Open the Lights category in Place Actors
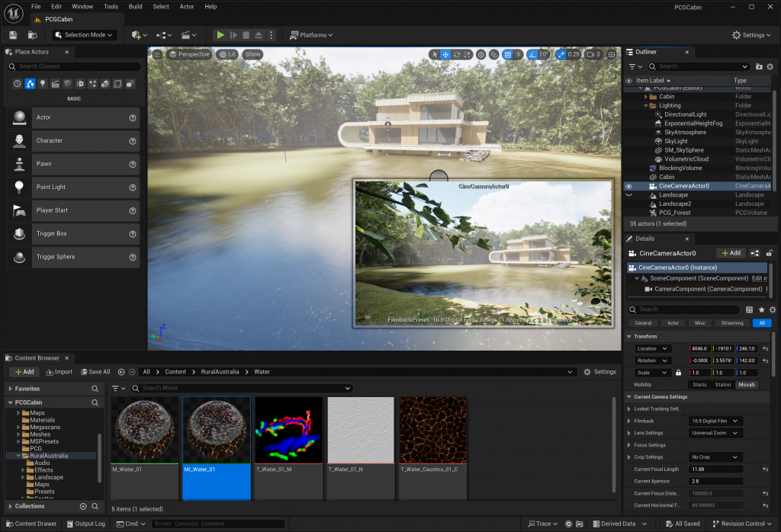 43,84
